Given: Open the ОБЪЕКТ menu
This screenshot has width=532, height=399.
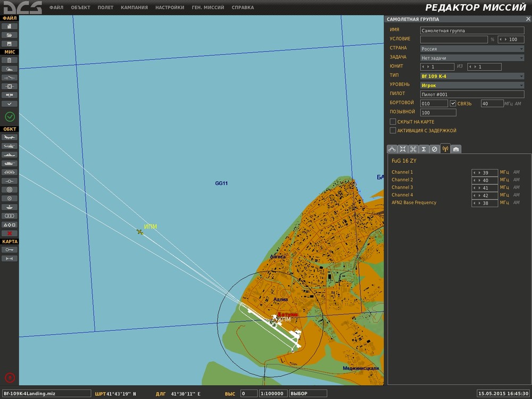Looking at the screenshot, I should pos(80,7).
